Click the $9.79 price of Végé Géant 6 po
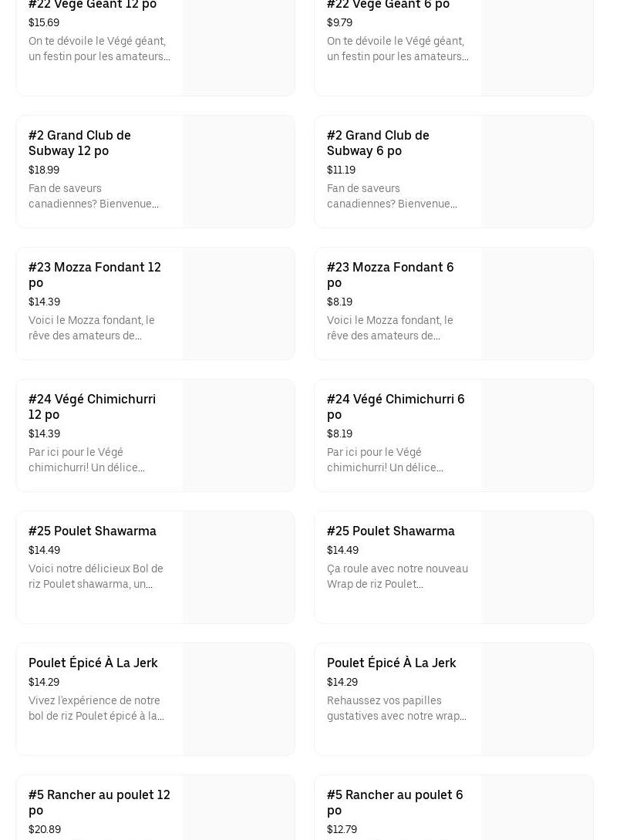This screenshot has height=840, width=620. pyautogui.click(x=339, y=22)
